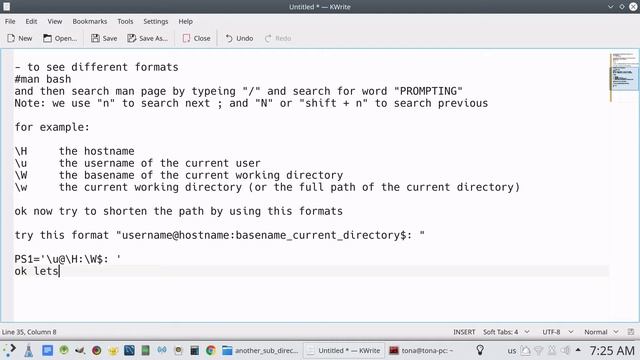This screenshot has height=360, width=640.
Task: Click the word "PROMPTING" in the text
Action: (428, 91)
